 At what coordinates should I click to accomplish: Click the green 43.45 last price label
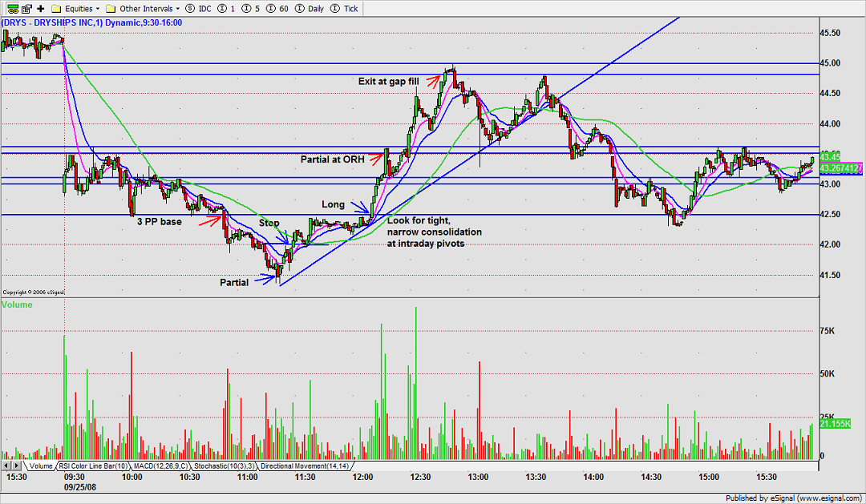click(x=830, y=157)
